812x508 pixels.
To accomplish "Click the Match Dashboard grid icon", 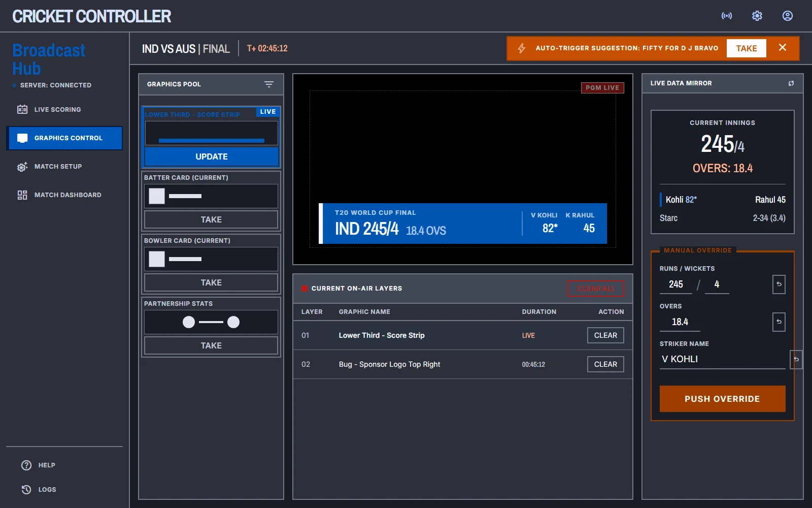I will (x=22, y=195).
